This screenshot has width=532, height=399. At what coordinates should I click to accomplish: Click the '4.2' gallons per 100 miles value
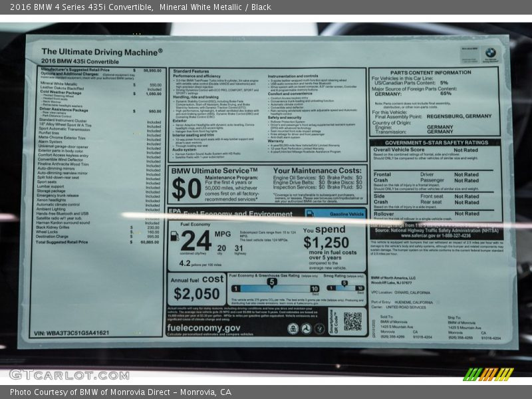(185, 263)
